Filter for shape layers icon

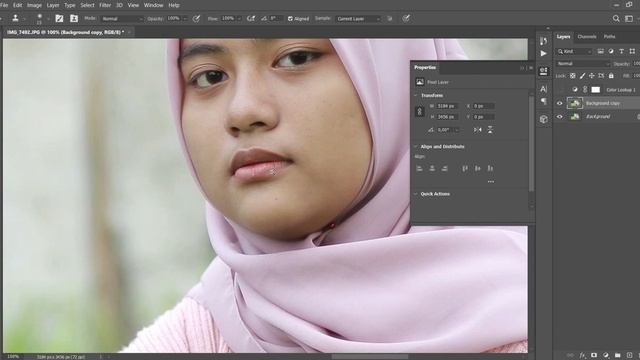click(x=632, y=51)
